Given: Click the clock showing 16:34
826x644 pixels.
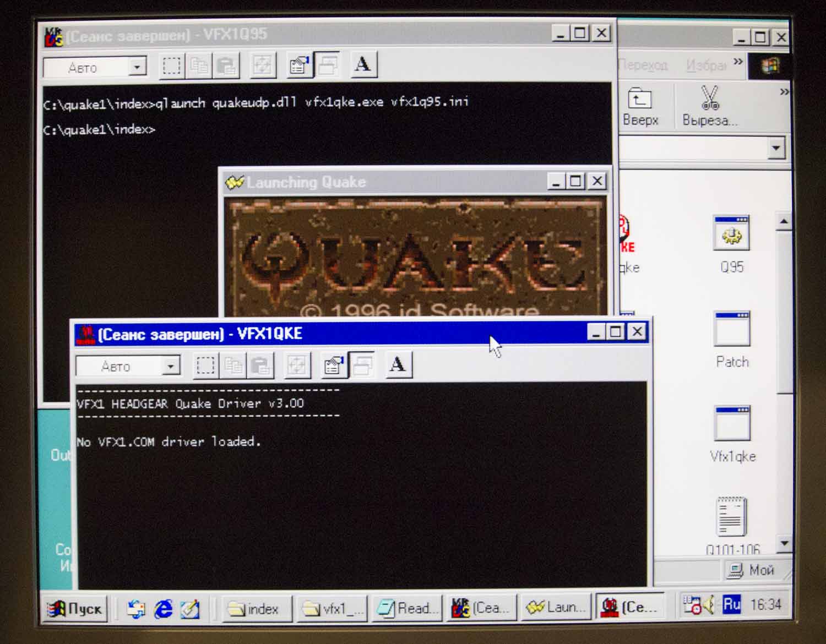Looking at the screenshot, I should pos(765,604).
